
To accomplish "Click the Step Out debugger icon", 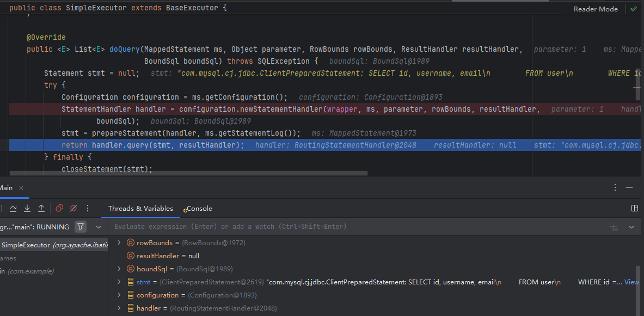I will [x=41, y=208].
